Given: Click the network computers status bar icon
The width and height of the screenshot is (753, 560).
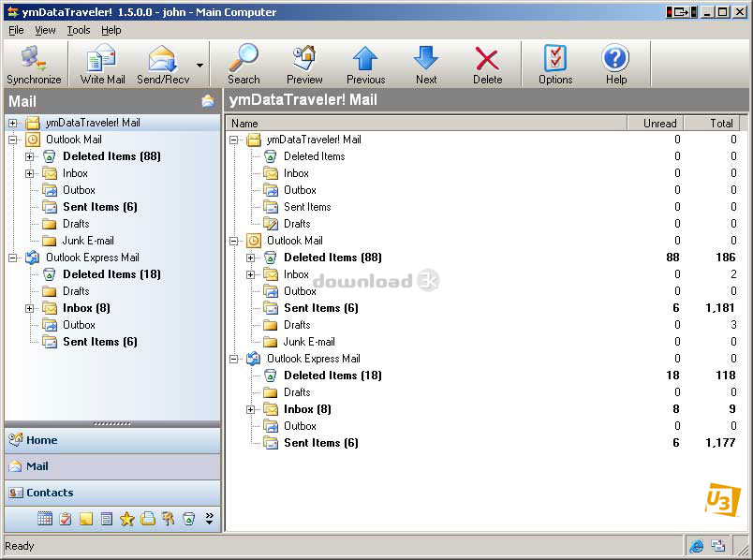Looking at the screenshot, I should [x=718, y=546].
